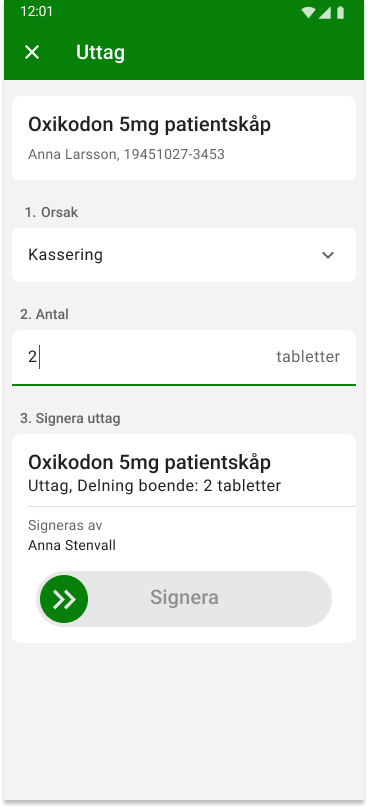The image size is (368, 808).
Task: Click the 2. Antal section label
Action: (x=44, y=314)
